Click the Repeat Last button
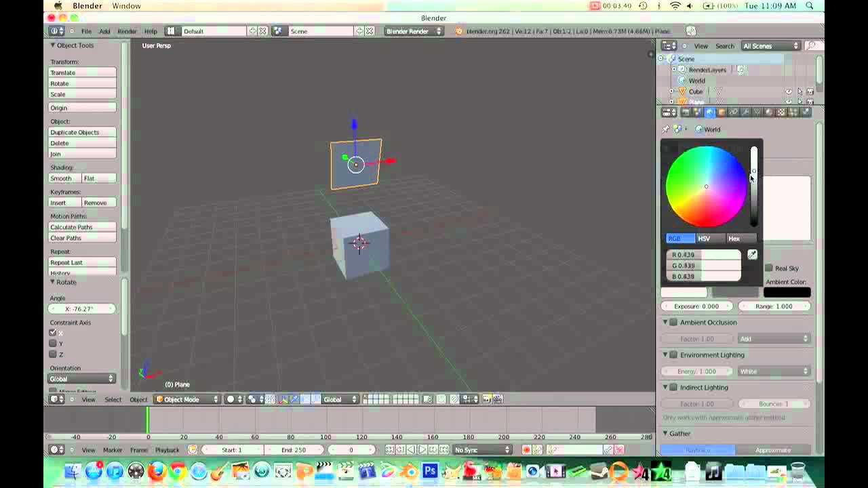 [x=82, y=262]
